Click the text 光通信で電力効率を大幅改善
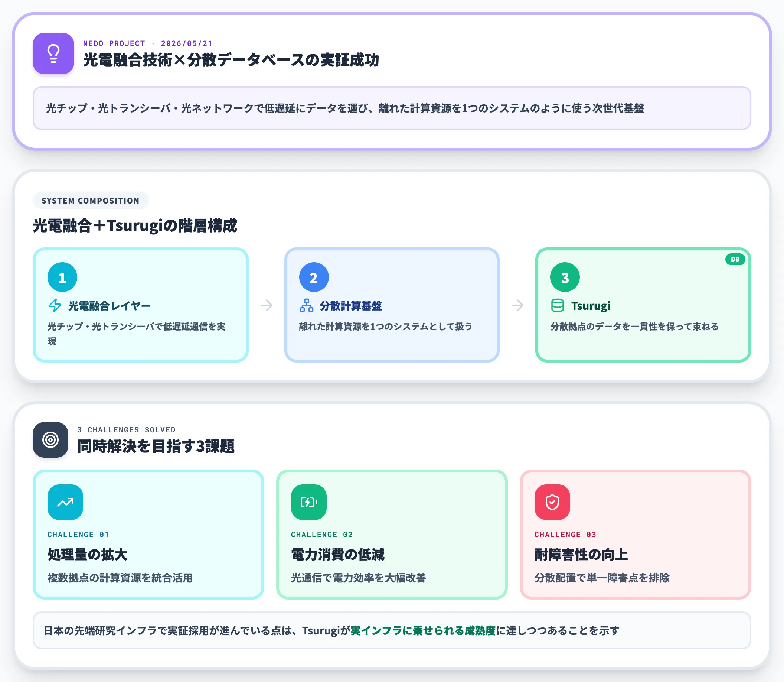Viewport: 784px width, 682px height. click(x=358, y=578)
